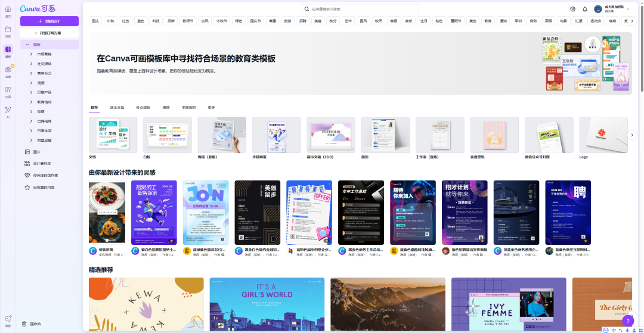Expand the 教育培训 category in tree
644x333 pixels.
[x=31, y=102]
